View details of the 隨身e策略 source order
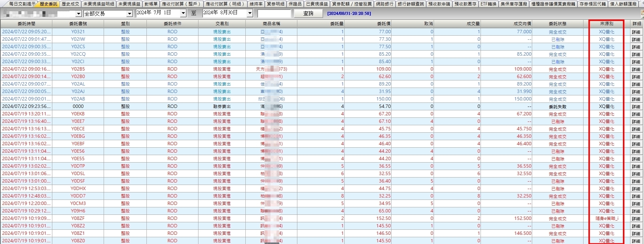644x244 pixels. (x=636, y=219)
